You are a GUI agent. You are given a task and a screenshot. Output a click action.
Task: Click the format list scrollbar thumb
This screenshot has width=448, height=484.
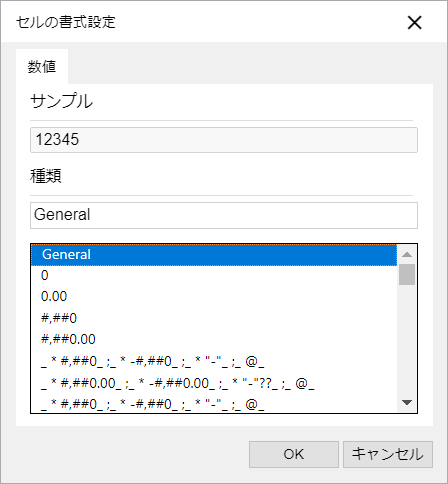(407, 274)
